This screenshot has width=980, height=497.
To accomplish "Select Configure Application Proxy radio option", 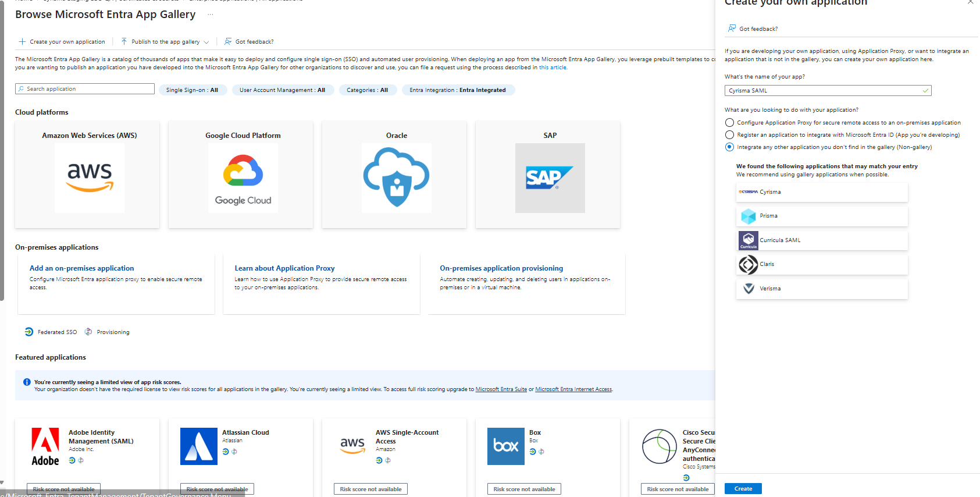I will [x=729, y=122].
